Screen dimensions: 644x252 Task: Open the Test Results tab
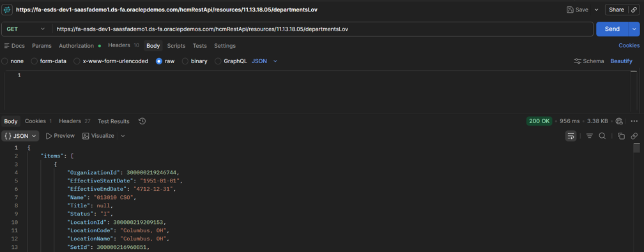coord(113,121)
